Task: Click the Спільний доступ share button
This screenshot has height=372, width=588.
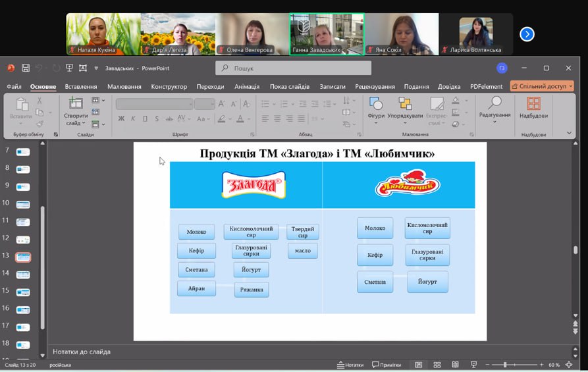Action: (542, 86)
